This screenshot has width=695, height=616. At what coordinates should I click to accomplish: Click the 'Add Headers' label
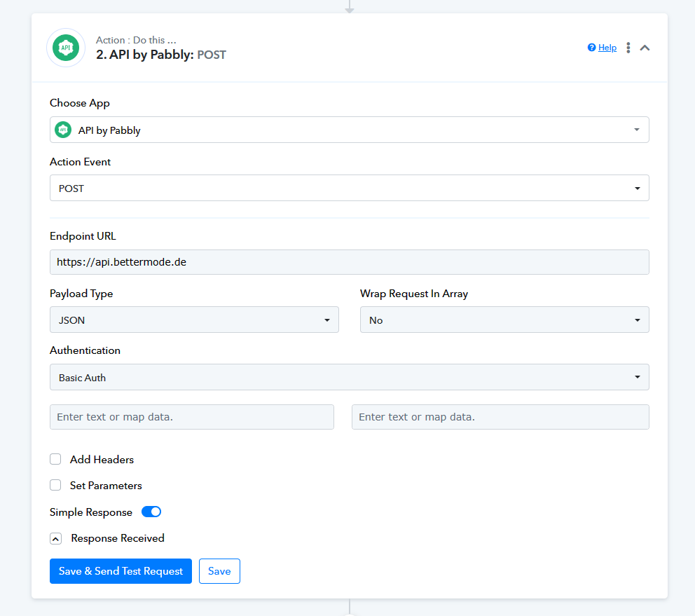point(102,460)
